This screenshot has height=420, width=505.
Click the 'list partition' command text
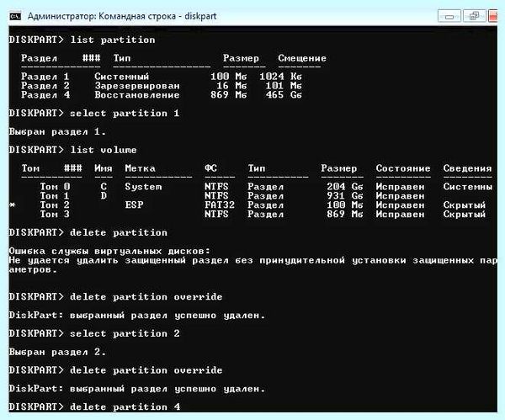(113, 40)
